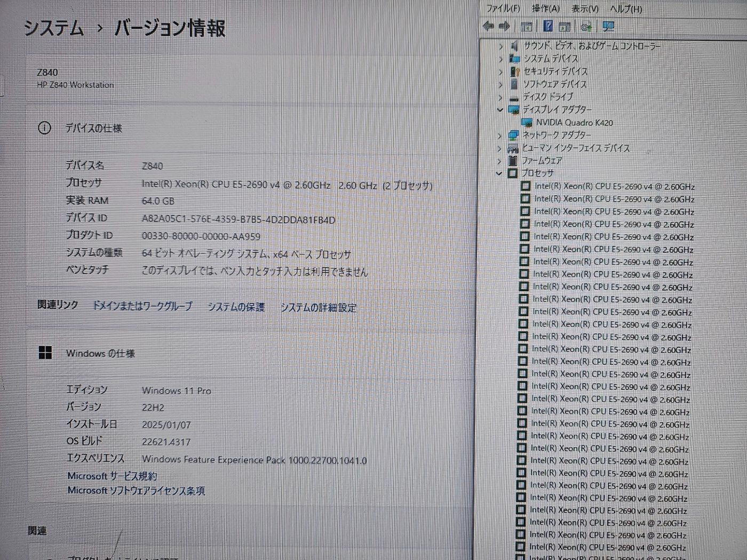Expand the ディスク ドライブ node

click(500, 98)
